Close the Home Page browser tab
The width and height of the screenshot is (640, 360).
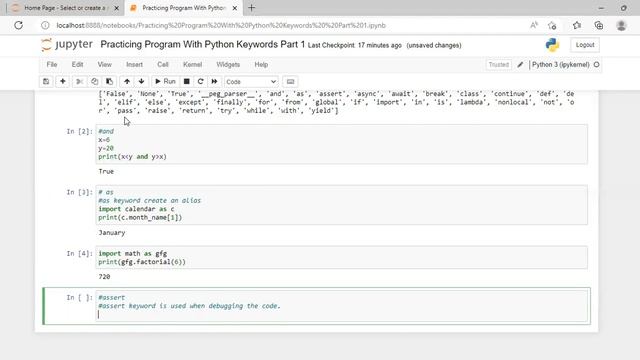click(x=116, y=8)
